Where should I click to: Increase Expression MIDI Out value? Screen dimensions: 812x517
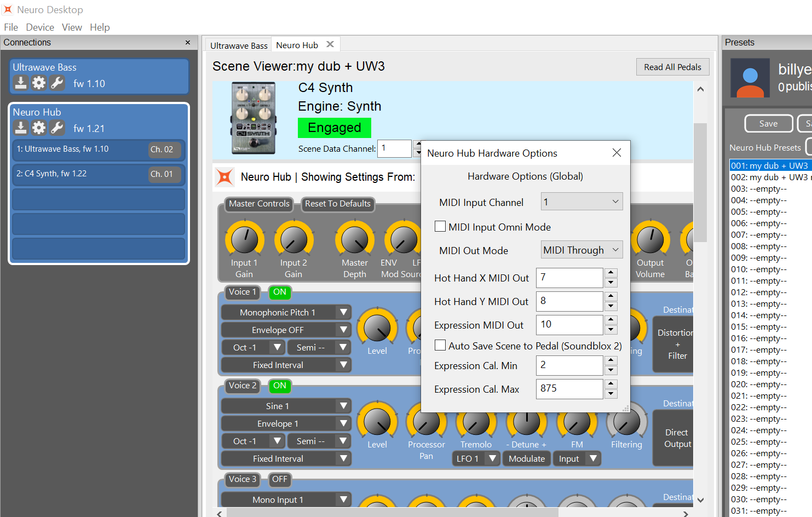(611, 320)
